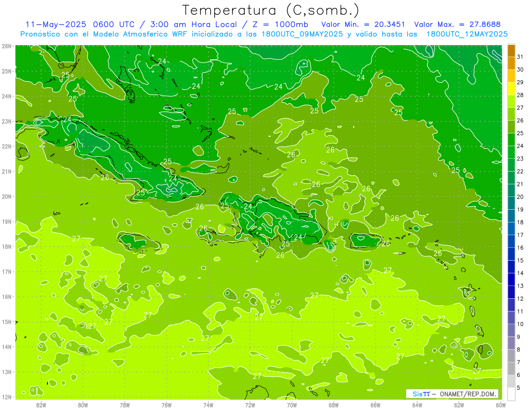Click the '68W' longitude axis label
This screenshot has width=532, height=411.
(333, 405)
